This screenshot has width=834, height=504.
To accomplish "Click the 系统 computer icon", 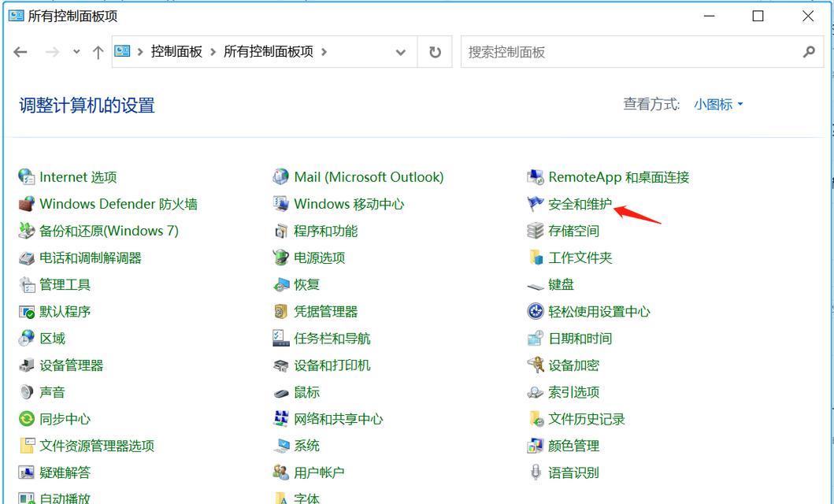I will coord(281,446).
